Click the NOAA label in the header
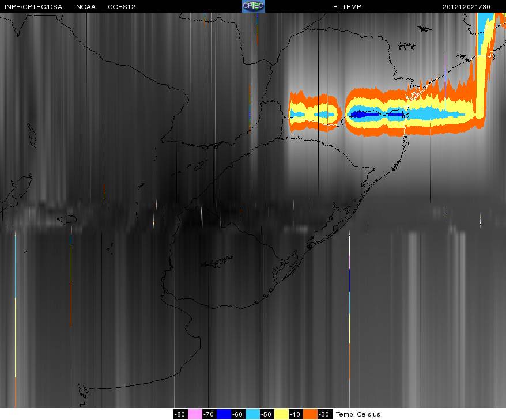506x420 pixels. click(x=86, y=7)
